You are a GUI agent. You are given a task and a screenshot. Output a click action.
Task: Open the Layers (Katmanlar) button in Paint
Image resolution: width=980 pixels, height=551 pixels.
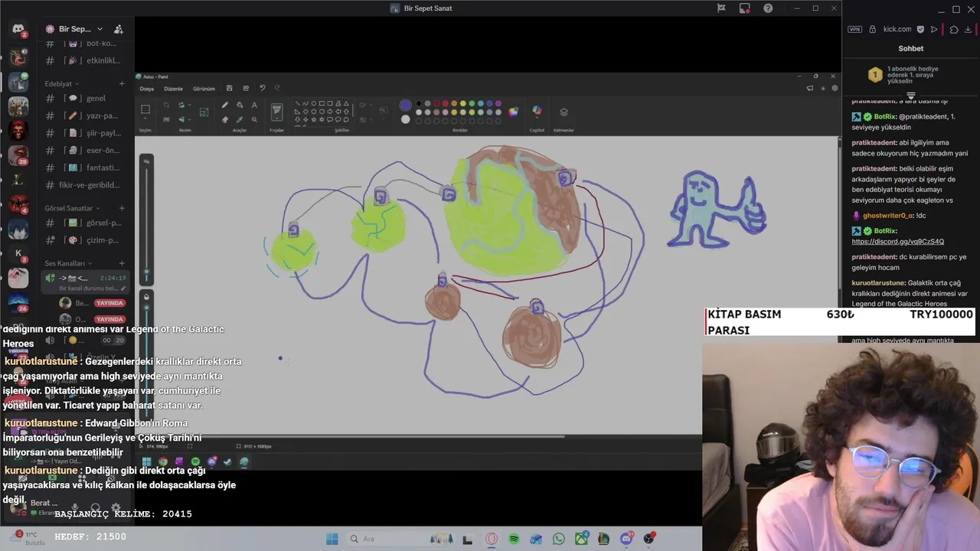563,112
